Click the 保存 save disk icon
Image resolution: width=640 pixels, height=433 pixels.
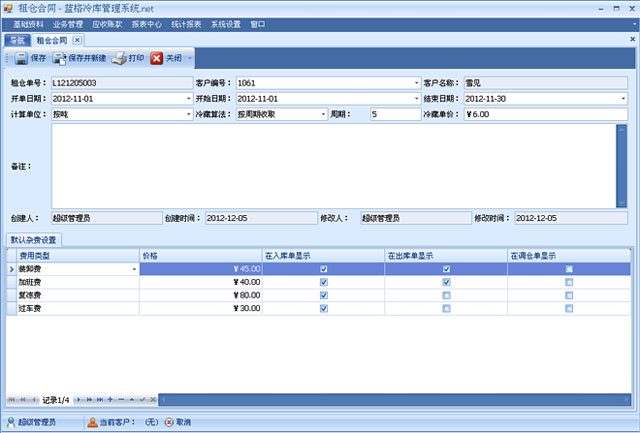tap(21, 58)
